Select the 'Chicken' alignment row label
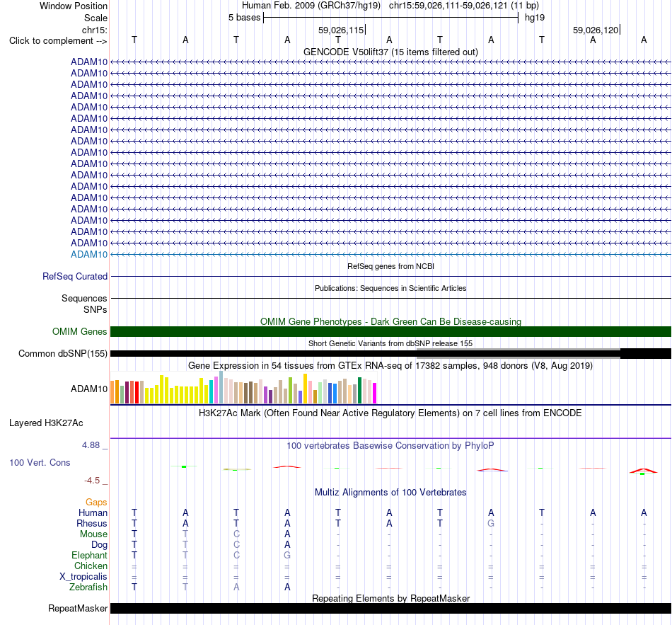672x625 pixels. 91,566
